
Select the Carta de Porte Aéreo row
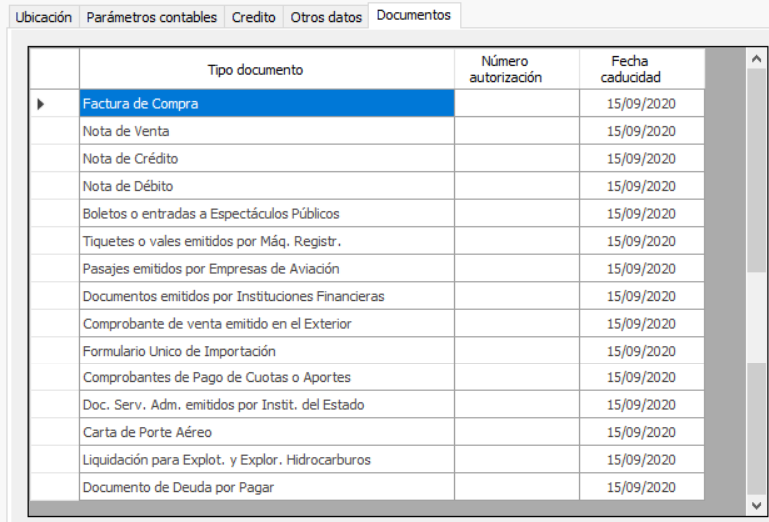[x=267, y=433]
